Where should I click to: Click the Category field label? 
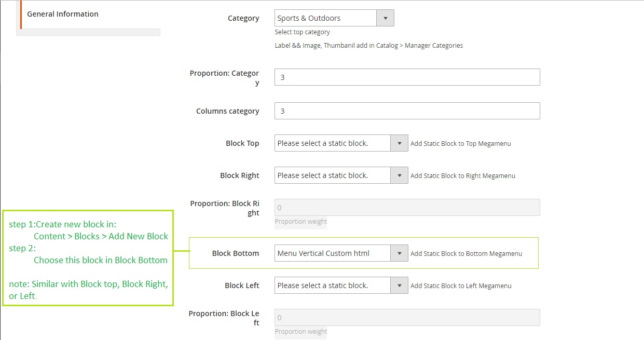pos(243,18)
